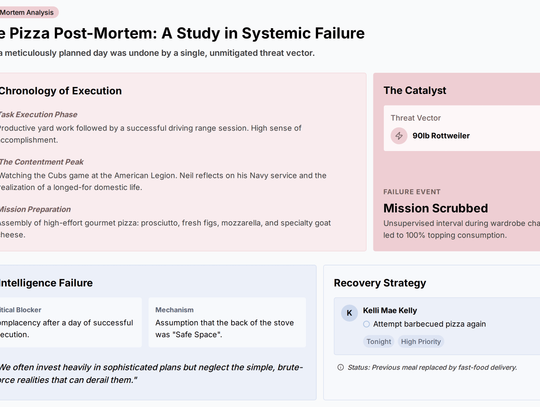Click the Mortem Analysis badge

click(x=29, y=12)
